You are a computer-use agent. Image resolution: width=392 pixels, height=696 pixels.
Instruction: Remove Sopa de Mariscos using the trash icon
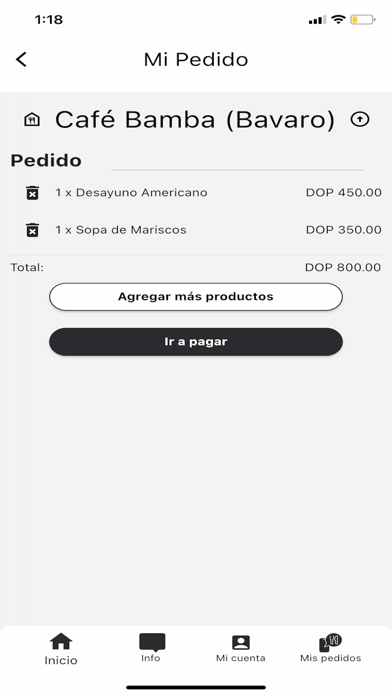32,230
